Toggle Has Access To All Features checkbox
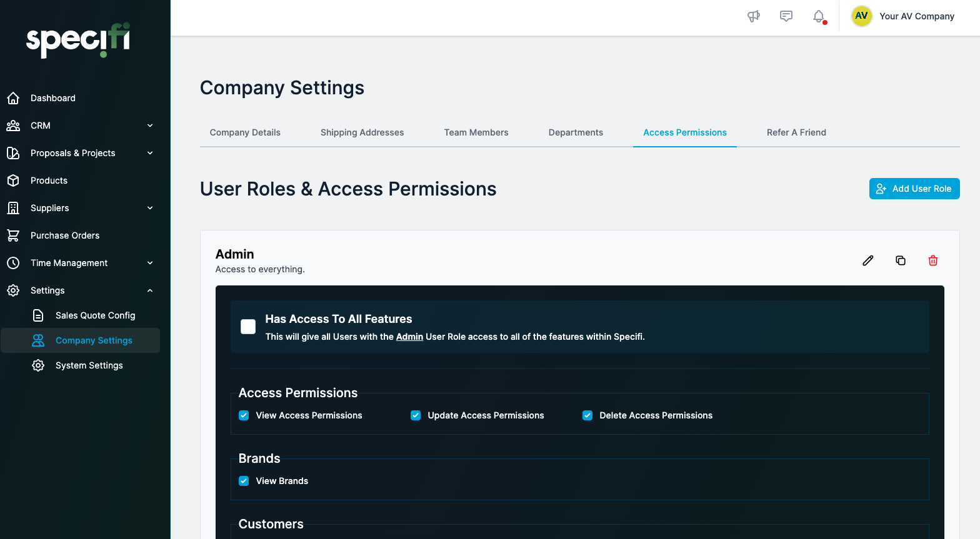 click(248, 327)
